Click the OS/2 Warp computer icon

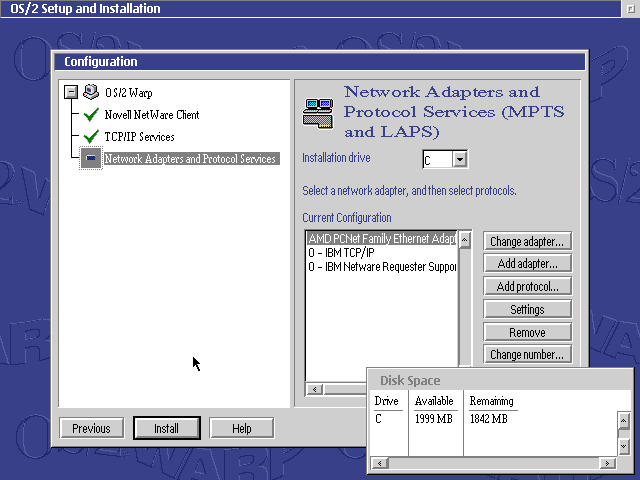click(91, 92)
